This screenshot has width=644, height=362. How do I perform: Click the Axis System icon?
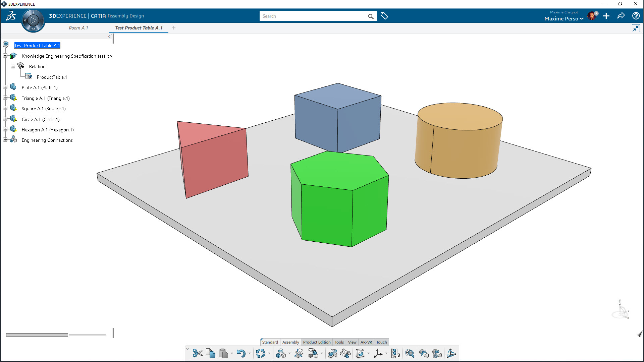[378, 353]
